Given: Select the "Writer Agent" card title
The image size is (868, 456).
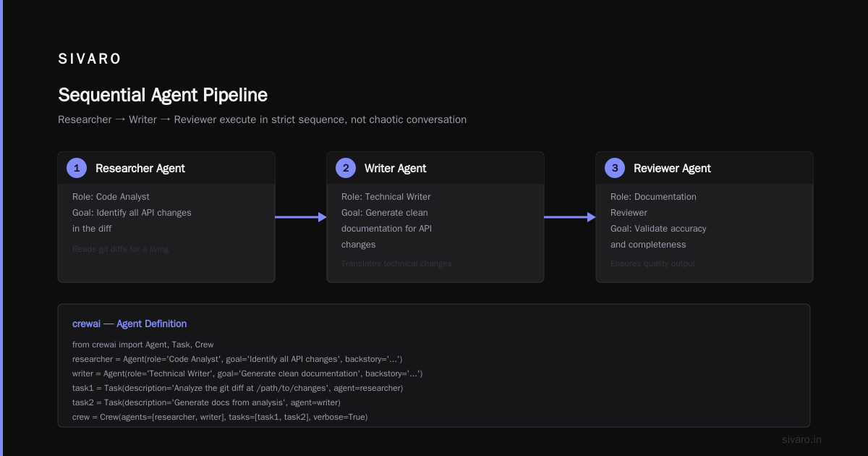Looking at the screenshot, I should 395,169.
